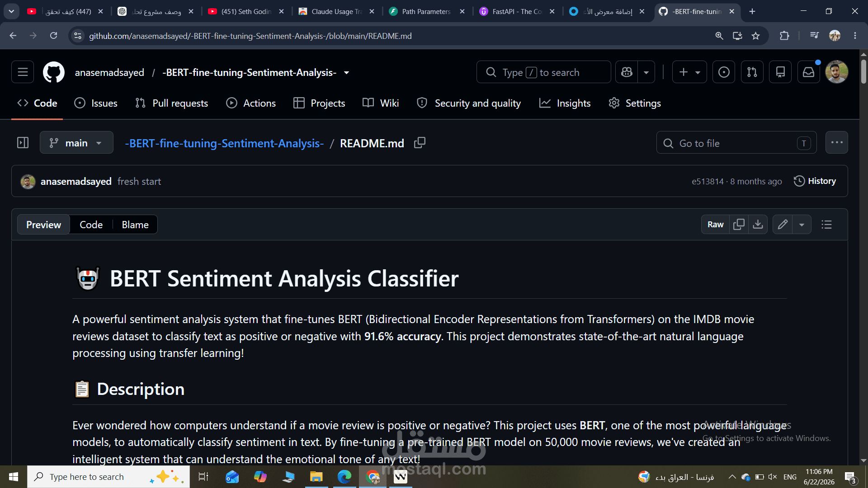868x488 pixels.
Task: Open repository Settings tab
Action: [x=635, y=103]
